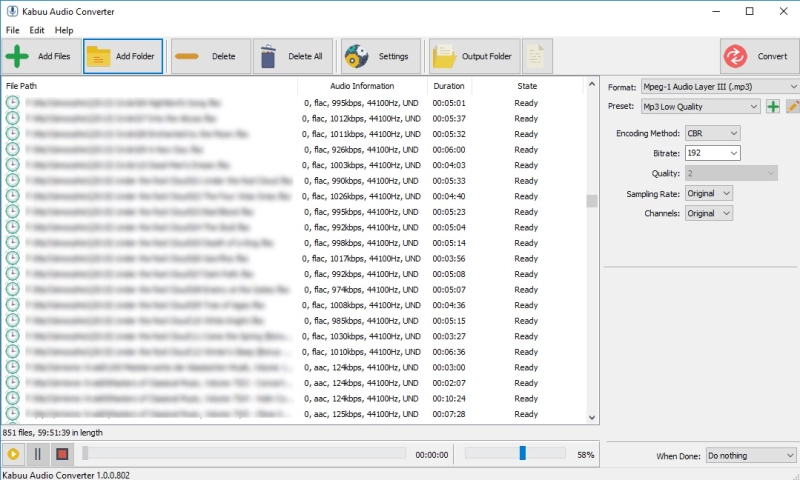Viewport: 800px width, 480px height.
Task: Click clock icon of 00:05:04 row
Action: coord(12,227)
